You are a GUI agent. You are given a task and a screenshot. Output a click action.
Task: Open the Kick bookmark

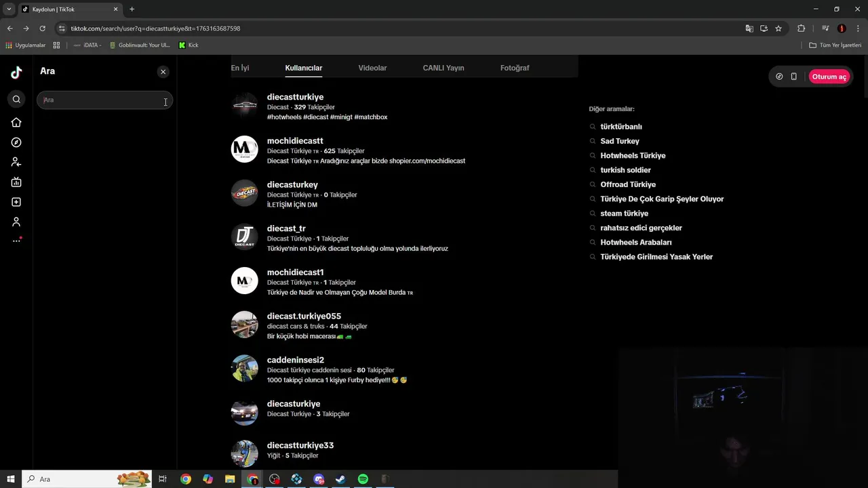tap(189, 45)
